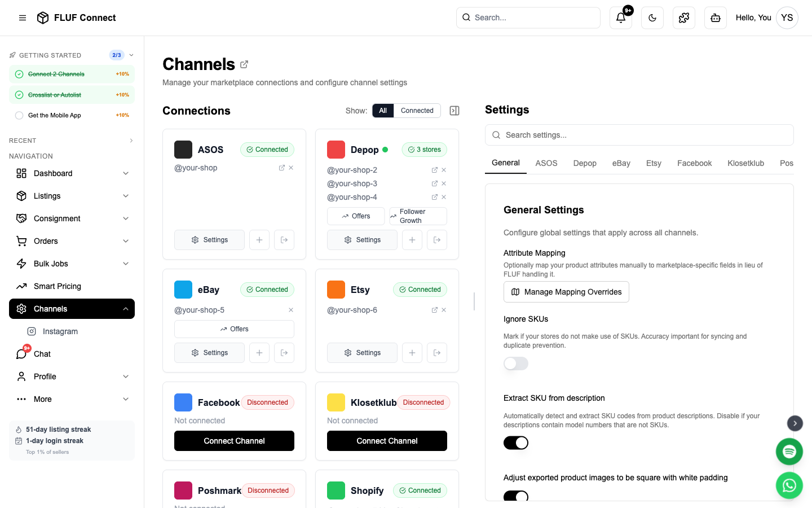Toggle the square image padding switch

(x=516, y=496)
